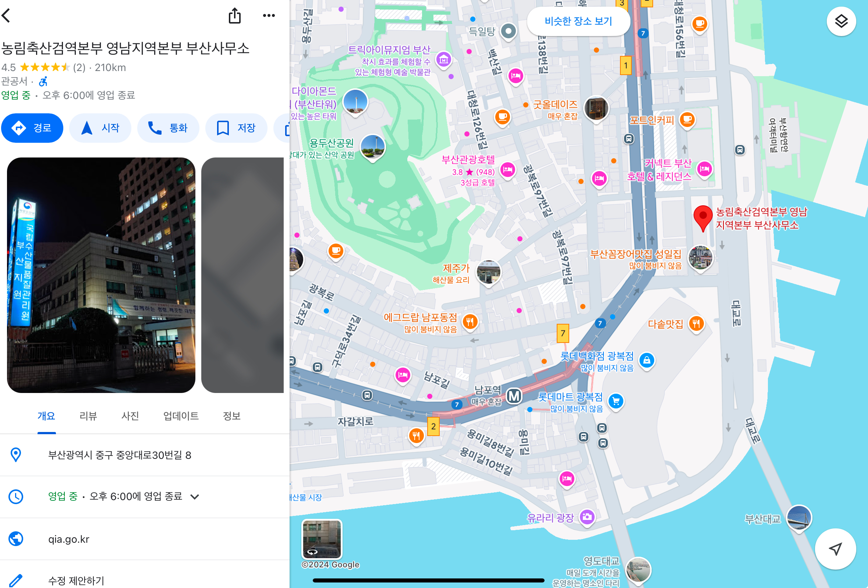This screenshot has width=868, height=588.
Task: Open the map layers icon
Action: point(841,21)
